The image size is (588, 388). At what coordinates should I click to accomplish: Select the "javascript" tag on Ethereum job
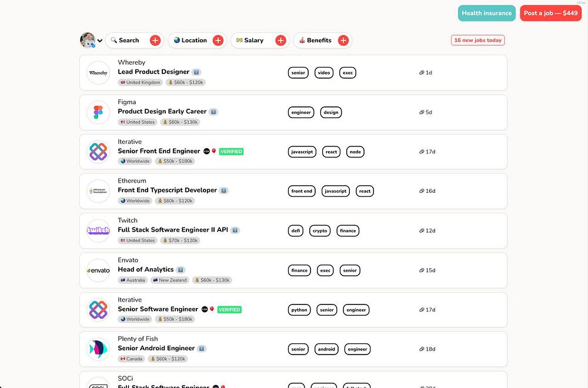pos(336,191)
